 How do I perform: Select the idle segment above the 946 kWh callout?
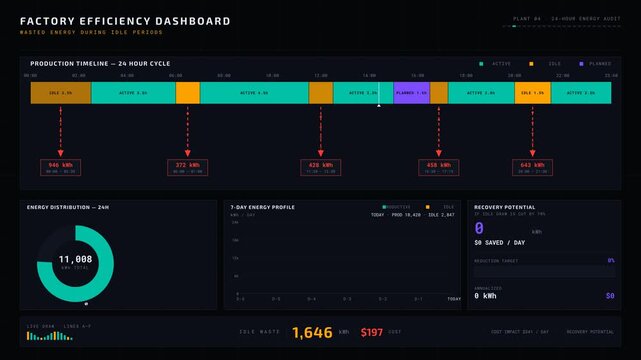(x=61, y=93)
